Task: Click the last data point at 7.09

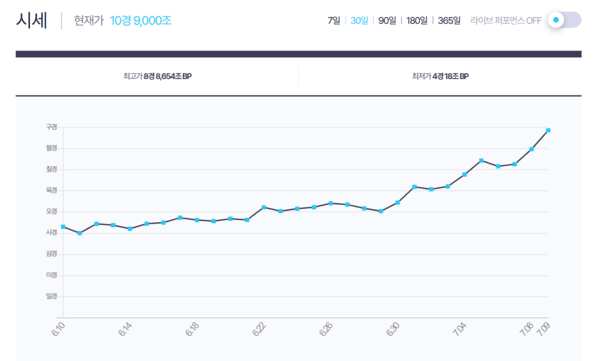Action: [x=548, y=131]
